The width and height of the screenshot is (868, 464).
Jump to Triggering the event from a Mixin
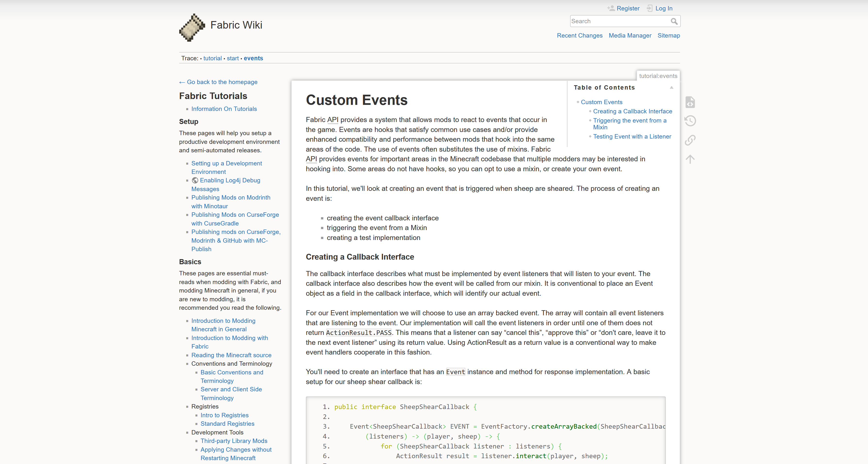click(629, 124)
